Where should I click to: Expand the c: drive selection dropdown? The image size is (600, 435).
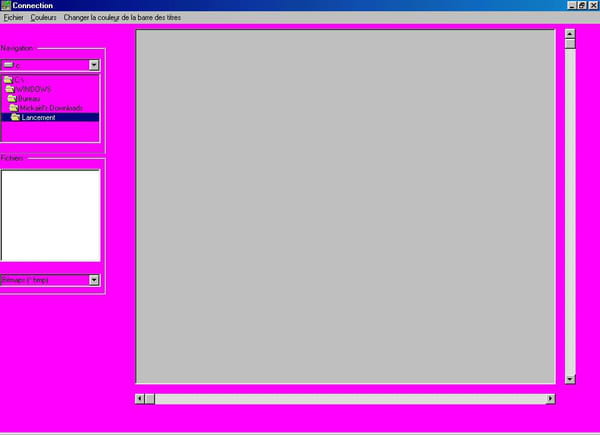(x=94, y=65)
